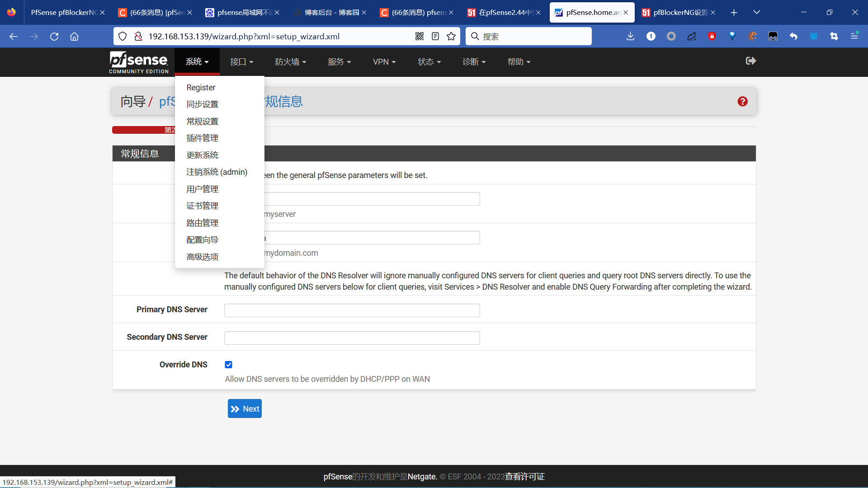This screenshot has height=488, width=868.
Task: Click the black mask glasses extension icon
Action: [773, 37]
